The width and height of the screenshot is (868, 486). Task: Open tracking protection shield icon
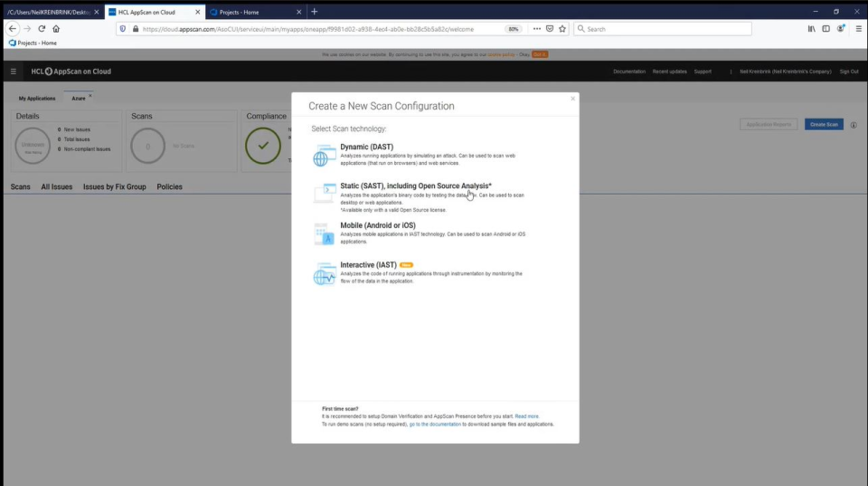click(123, 29)
